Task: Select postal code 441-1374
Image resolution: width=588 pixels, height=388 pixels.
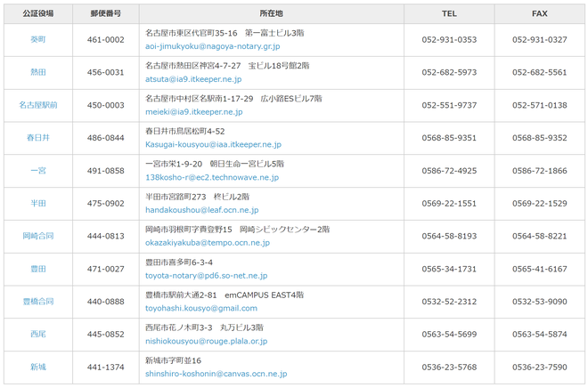Action: [106, 367]
